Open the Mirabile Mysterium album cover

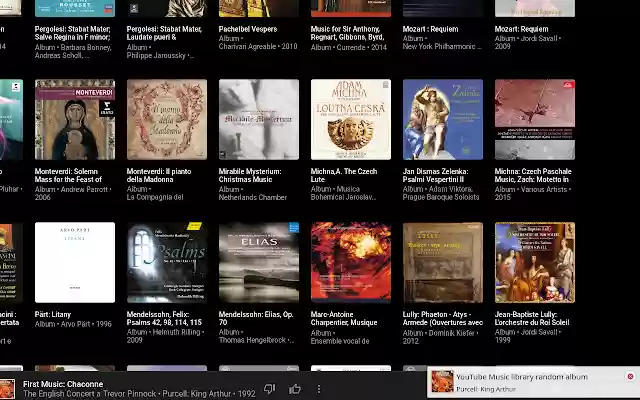[x=259, y=120]
